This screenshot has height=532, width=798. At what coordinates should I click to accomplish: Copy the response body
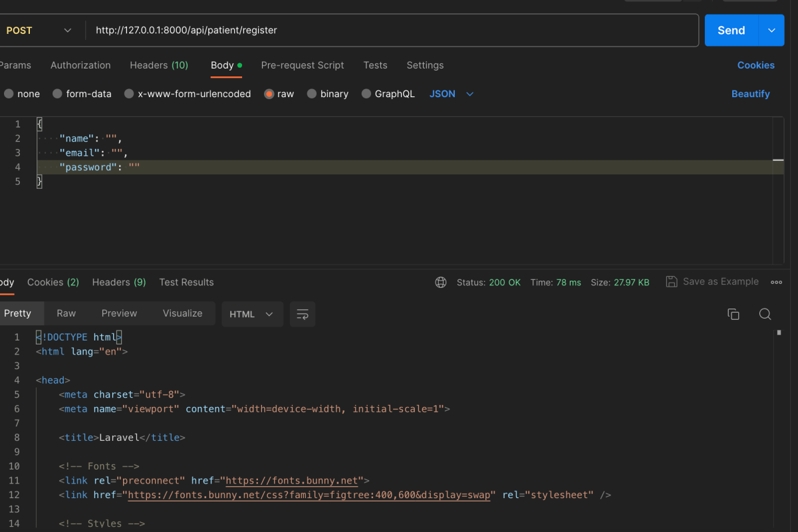[733, 314]
